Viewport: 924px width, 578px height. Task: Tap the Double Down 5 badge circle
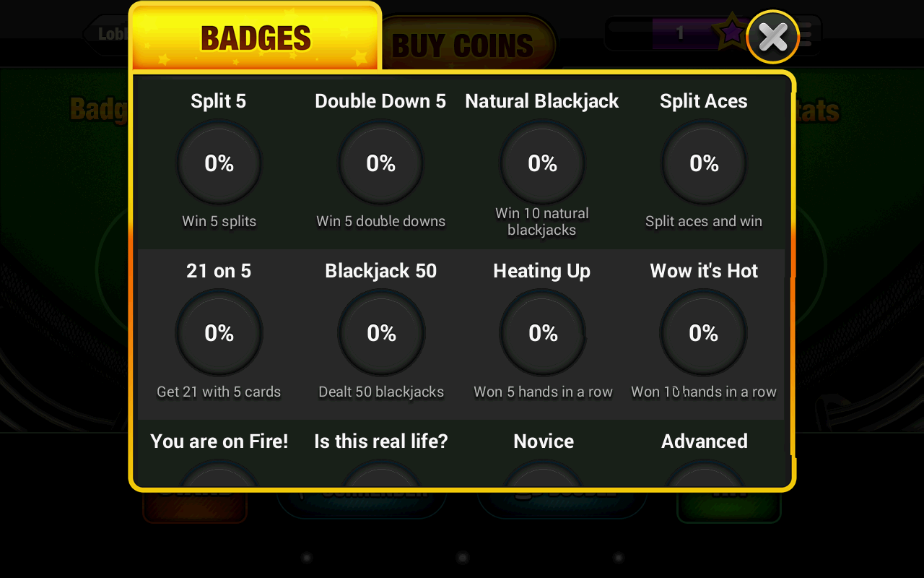[380, 163]
